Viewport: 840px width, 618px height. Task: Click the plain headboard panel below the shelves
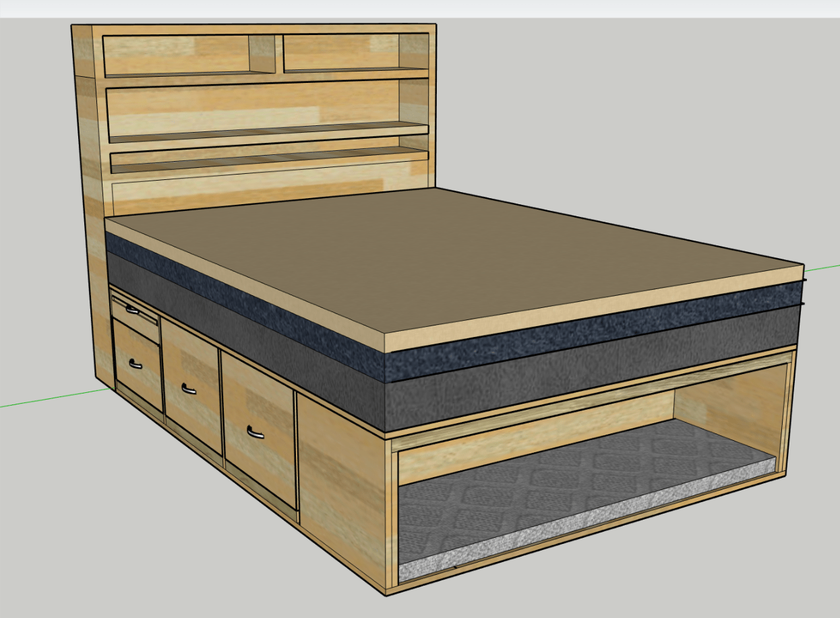click(x=270, y=188)
